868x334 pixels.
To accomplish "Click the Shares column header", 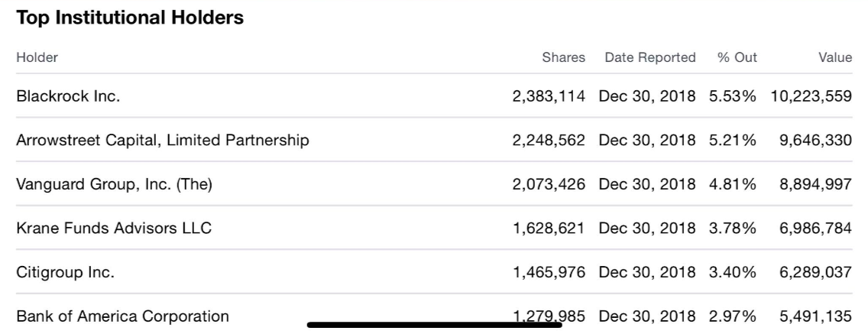I will (563, 57).
